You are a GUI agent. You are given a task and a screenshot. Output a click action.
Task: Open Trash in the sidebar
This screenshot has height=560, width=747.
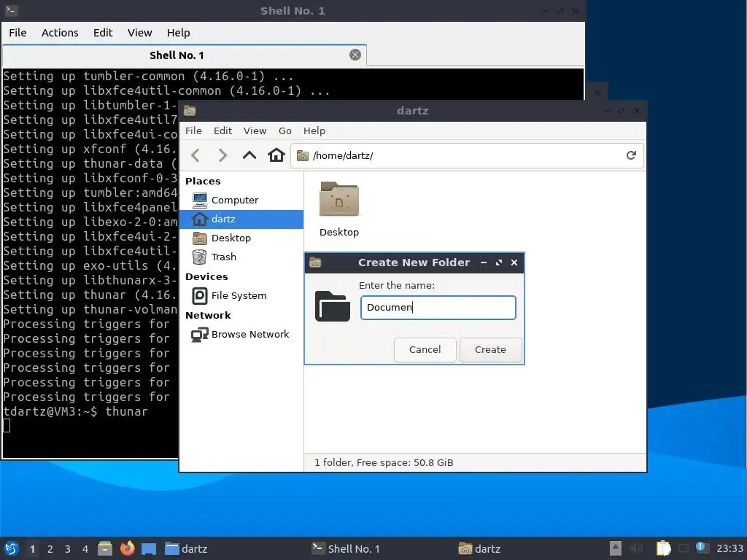241,257
